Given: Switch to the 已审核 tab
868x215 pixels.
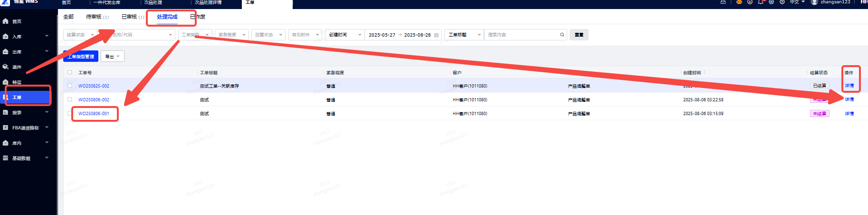Looking at the screenshot, I should (133, 17).
